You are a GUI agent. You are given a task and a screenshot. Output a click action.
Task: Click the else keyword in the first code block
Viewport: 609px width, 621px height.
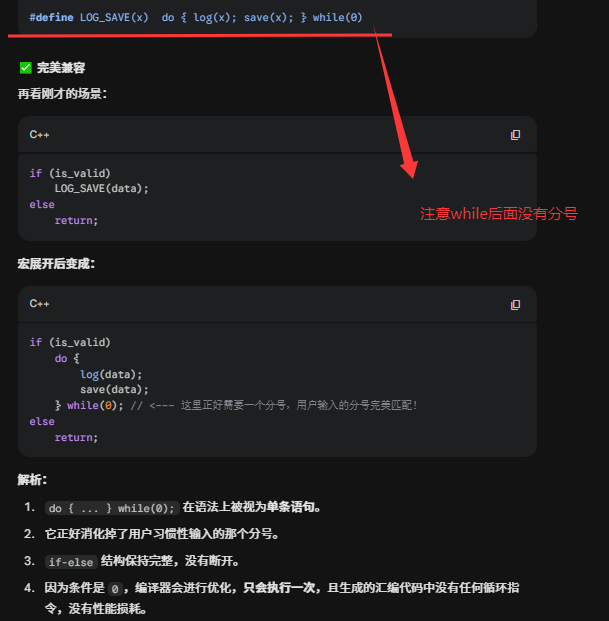click(x=42, y=204)
